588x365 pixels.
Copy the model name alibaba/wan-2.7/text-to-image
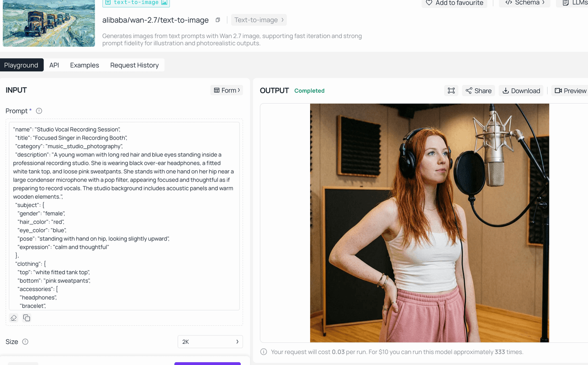pos(218,20)
